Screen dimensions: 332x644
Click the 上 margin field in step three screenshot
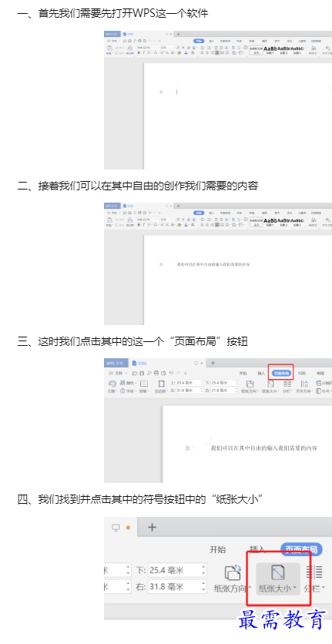click(x=189, y=383)
